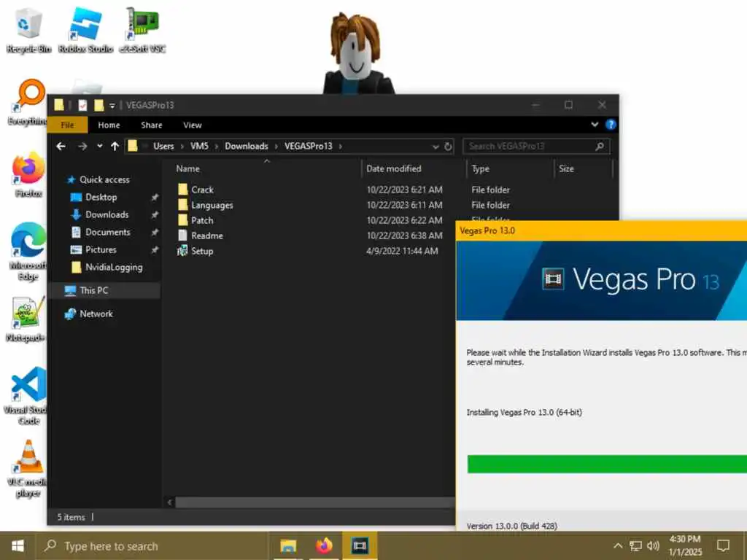Switch to the Home ribbon tab
Image resolution: width=747 pixels, height=560 pixels.
coord(109,125)
